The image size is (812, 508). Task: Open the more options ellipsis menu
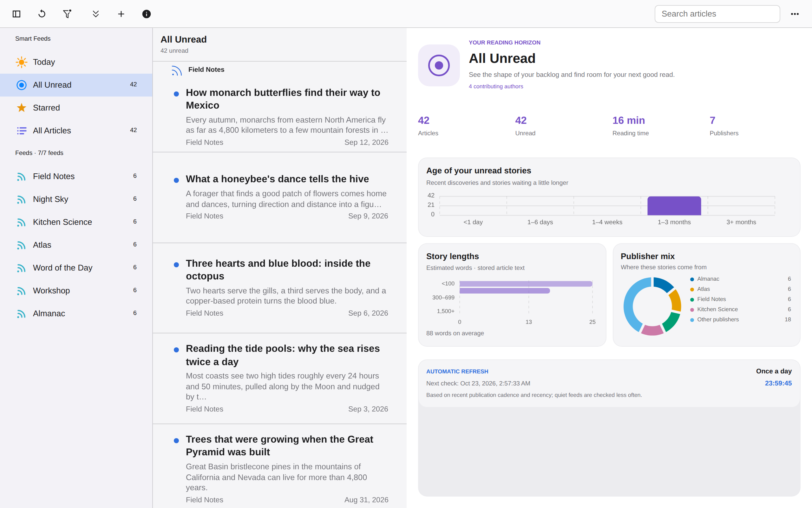pyautogui.click(x=795, y=14)
